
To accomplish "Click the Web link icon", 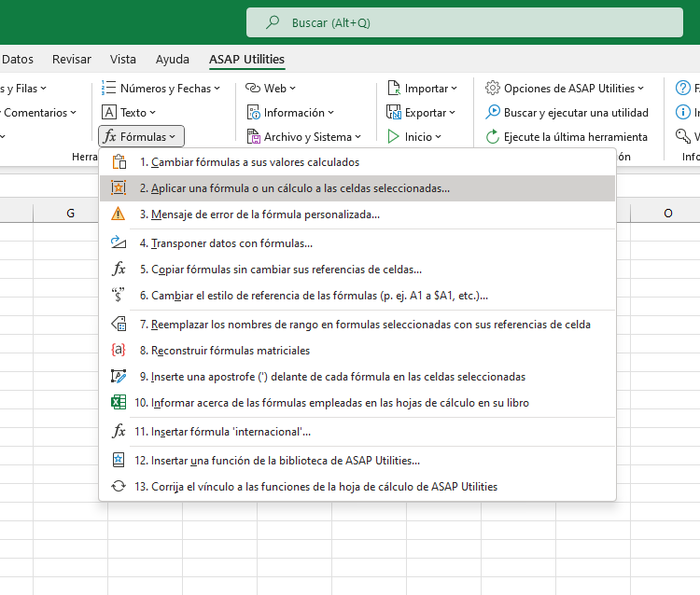I will [x=253, y=88].
